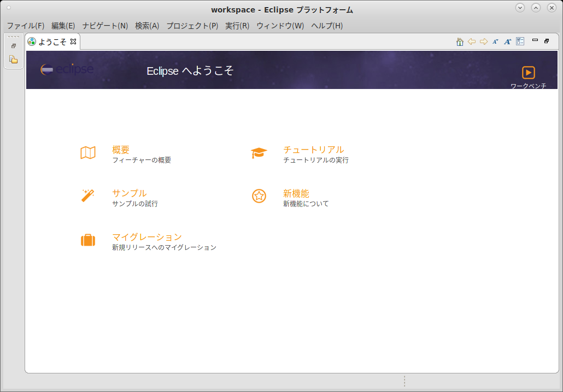Click the サンプル magic wand icon
563x392 pixels.
(x=88, y=196)
